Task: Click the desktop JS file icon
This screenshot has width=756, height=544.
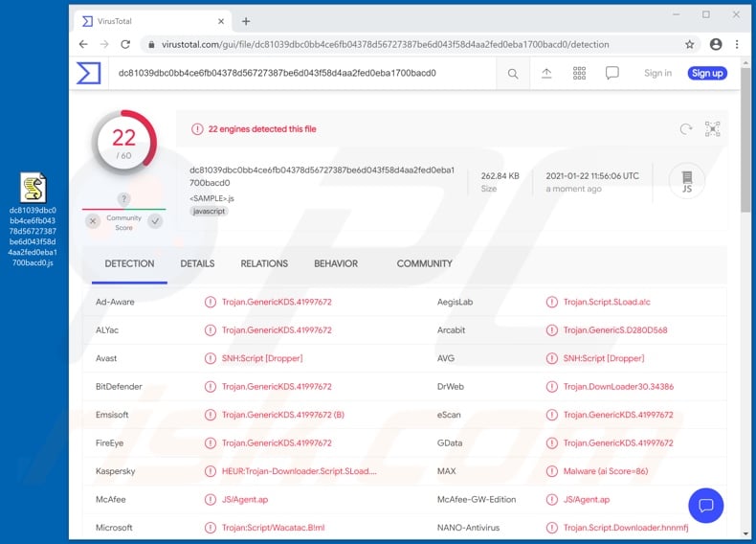Action: click(x=33, y=188)
